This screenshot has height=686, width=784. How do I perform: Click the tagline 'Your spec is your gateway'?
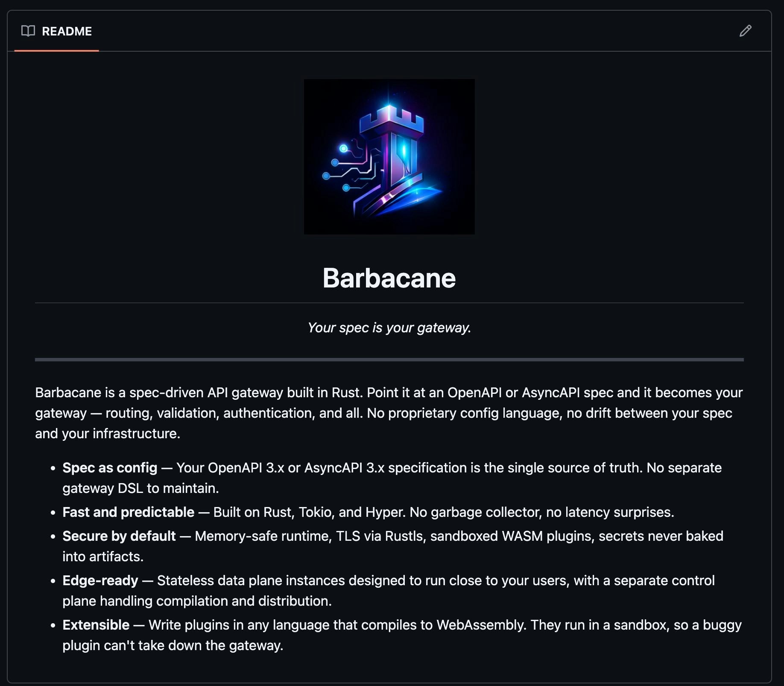[x=389, y=328]
